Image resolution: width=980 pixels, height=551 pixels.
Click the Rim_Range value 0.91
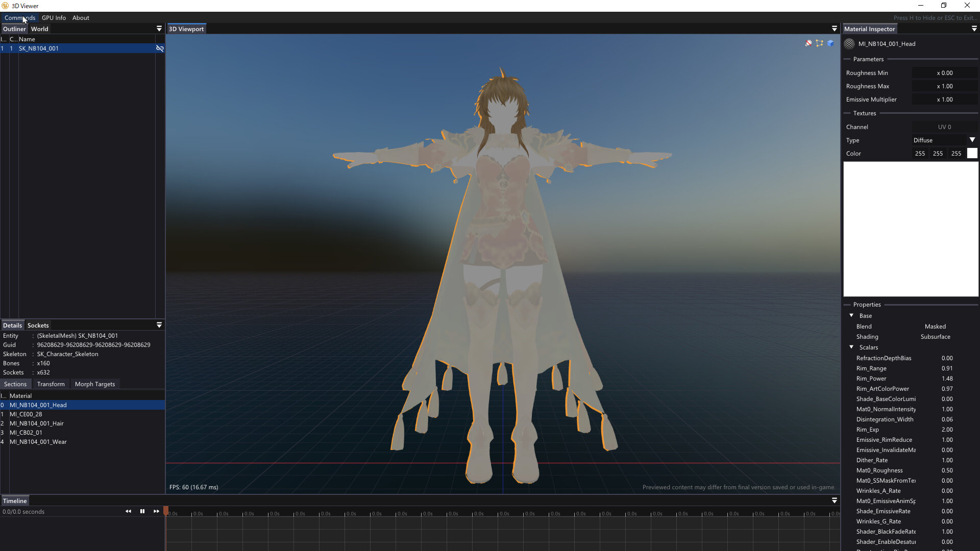click(947, 368)
